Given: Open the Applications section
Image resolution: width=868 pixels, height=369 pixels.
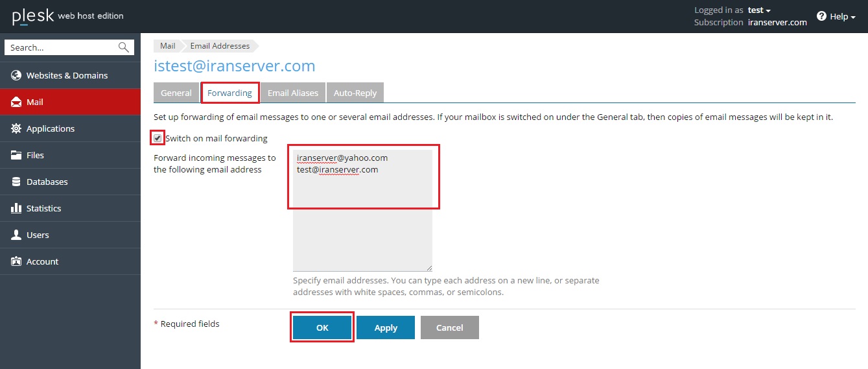Looking at the screenshot, I should [70, 128].
